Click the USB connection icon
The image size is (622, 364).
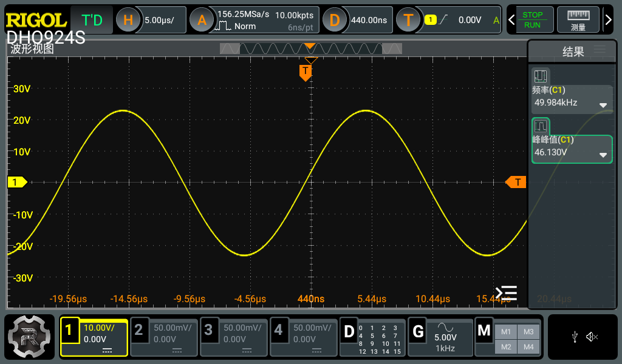pos(575,337)
